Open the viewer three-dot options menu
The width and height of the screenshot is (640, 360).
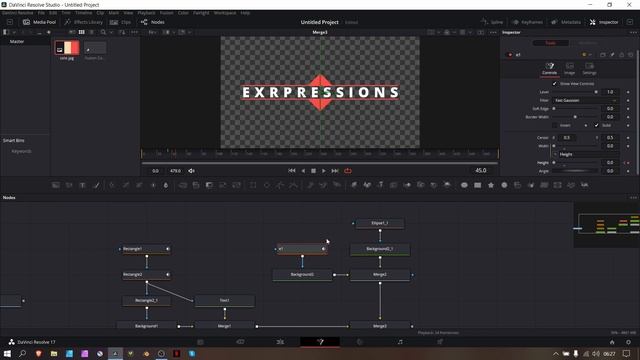coord(493,32)
